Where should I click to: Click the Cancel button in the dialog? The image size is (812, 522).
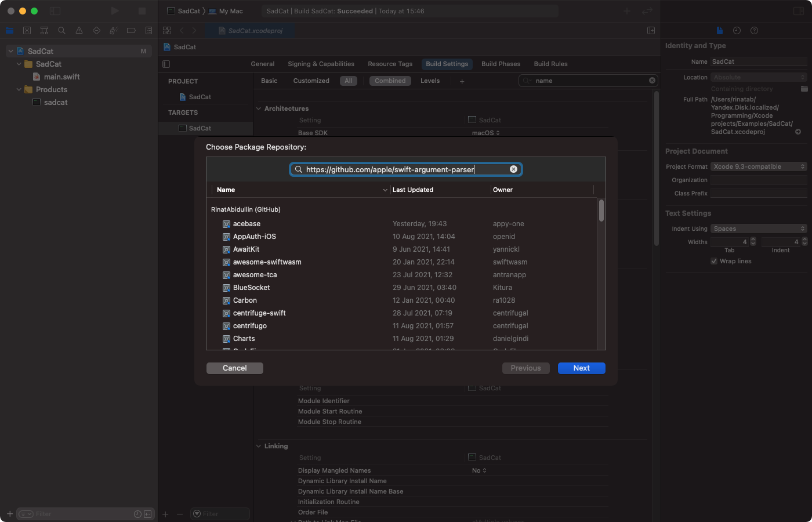235,368
